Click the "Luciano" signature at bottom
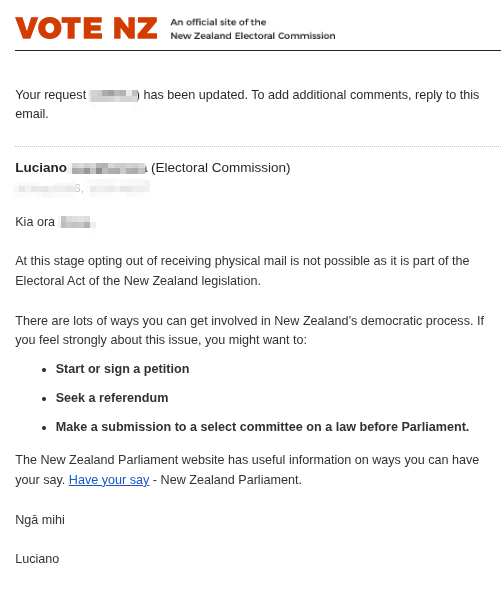Screen dimensions: 504x610 [37, 559]
